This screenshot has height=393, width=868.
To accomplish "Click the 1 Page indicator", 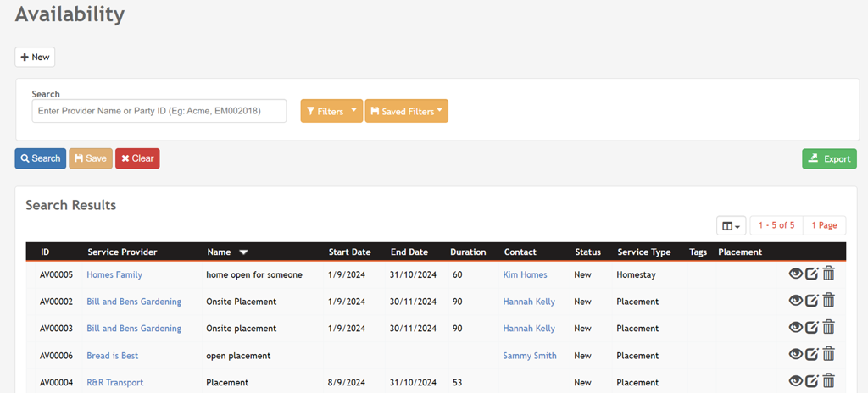I will tap(824, 225).
